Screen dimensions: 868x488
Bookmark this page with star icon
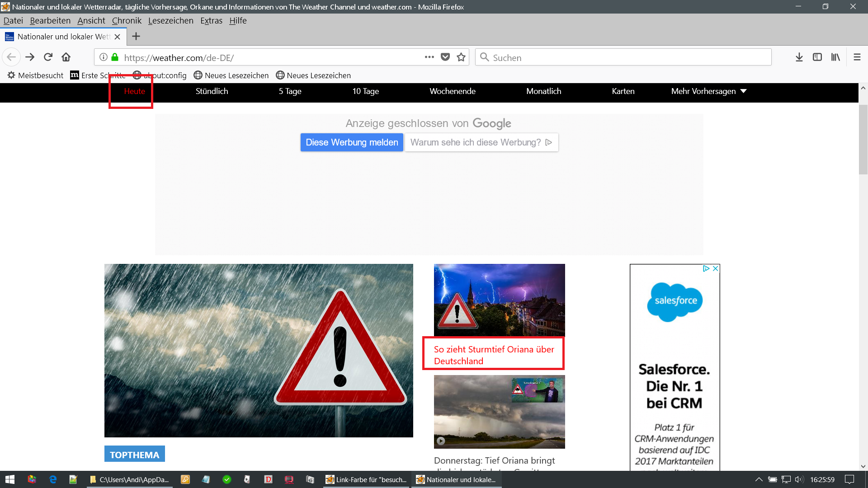pyautogui.click(x=461, y=57)
